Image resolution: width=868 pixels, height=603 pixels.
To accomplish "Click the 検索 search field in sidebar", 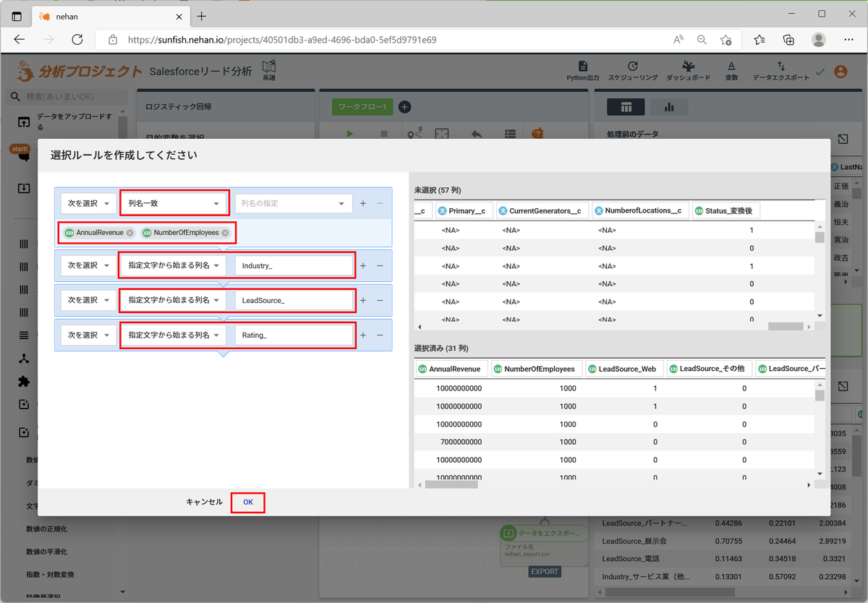I will tap(67, 97).
